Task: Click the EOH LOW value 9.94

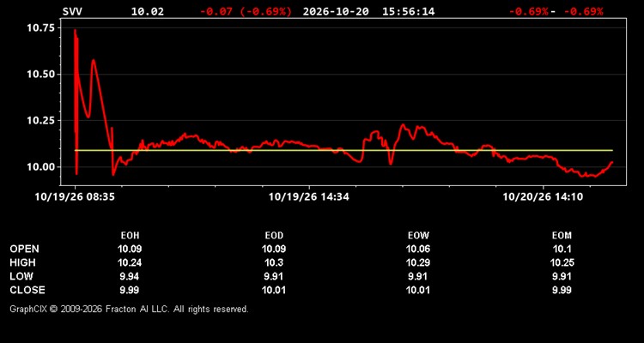Action: click(x=130, y=276)
